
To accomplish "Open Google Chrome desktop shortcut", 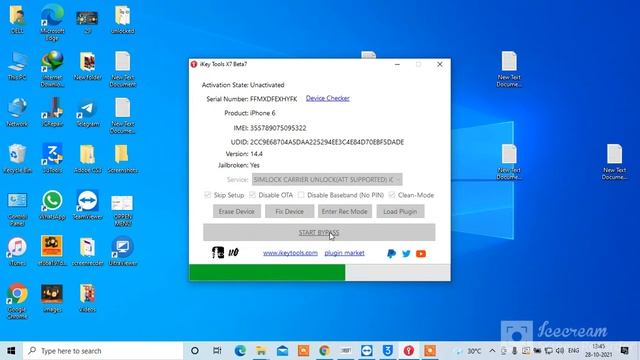I will (17, 301).
